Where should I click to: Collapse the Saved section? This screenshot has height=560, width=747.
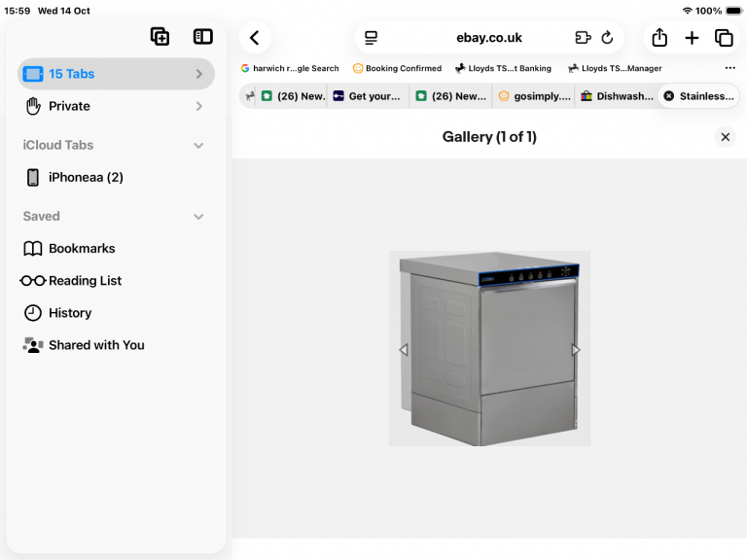click(198, 217)
